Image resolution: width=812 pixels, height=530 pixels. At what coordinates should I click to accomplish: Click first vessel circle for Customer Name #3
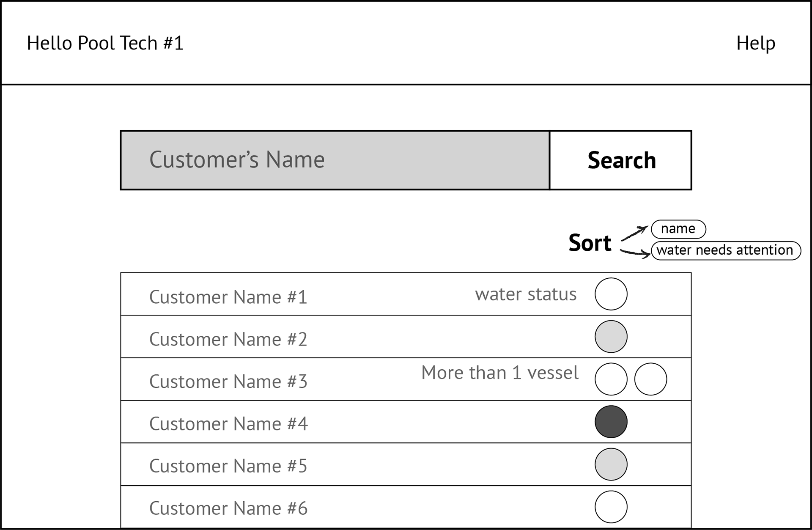611,379
